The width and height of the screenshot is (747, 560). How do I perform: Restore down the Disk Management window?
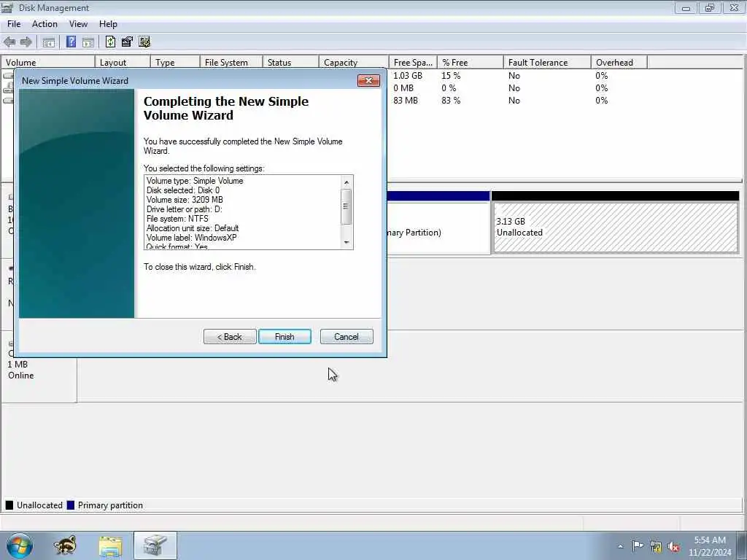point(710,7)
